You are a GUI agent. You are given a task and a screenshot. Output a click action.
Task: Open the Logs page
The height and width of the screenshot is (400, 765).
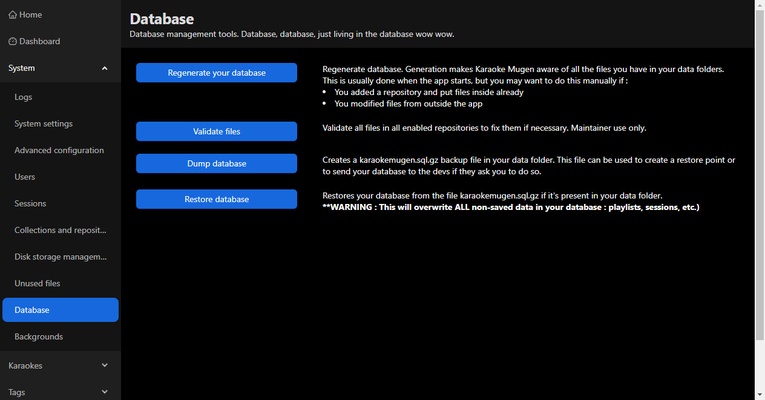(60, 97)
